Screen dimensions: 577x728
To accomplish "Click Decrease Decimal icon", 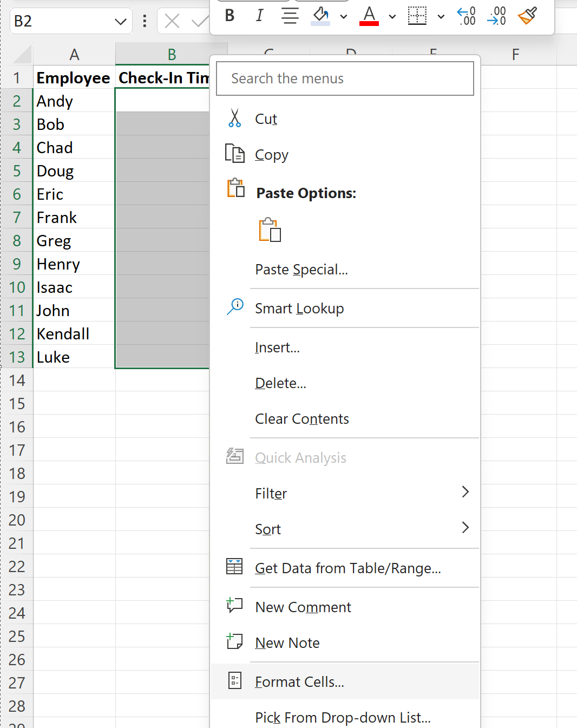I will click(x=496, y=16).
